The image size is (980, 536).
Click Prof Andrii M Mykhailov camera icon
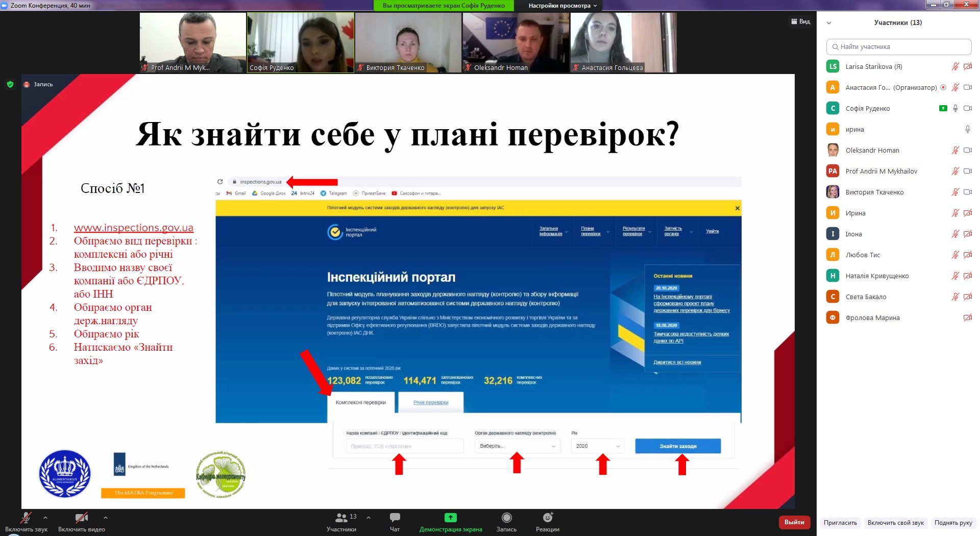967,171
